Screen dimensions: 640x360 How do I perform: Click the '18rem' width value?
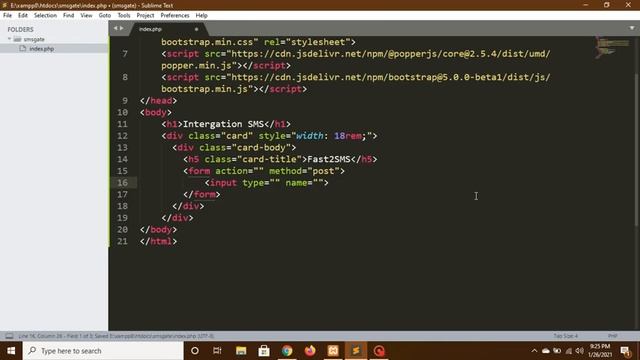(x=348, y=136)
